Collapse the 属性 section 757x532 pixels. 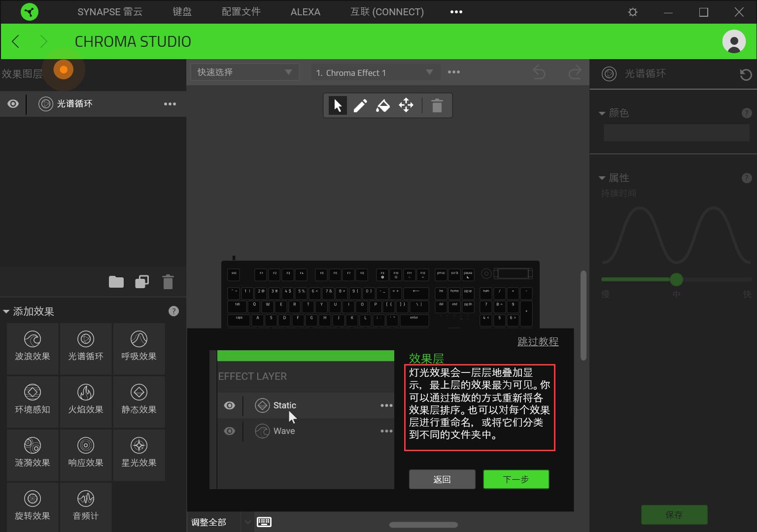(602, 178)
